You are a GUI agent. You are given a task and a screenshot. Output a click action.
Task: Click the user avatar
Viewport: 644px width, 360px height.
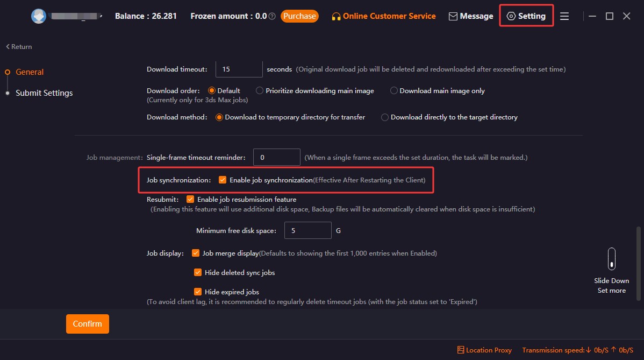tap(38, 16)
